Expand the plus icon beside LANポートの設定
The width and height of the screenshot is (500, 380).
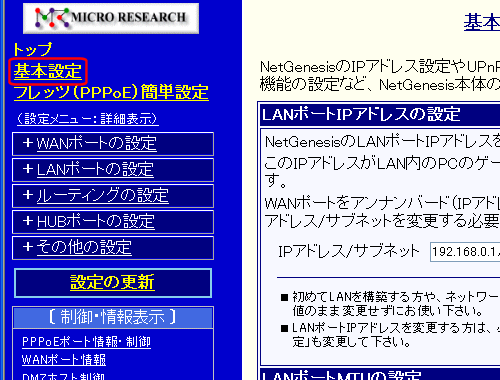(28, 169)
